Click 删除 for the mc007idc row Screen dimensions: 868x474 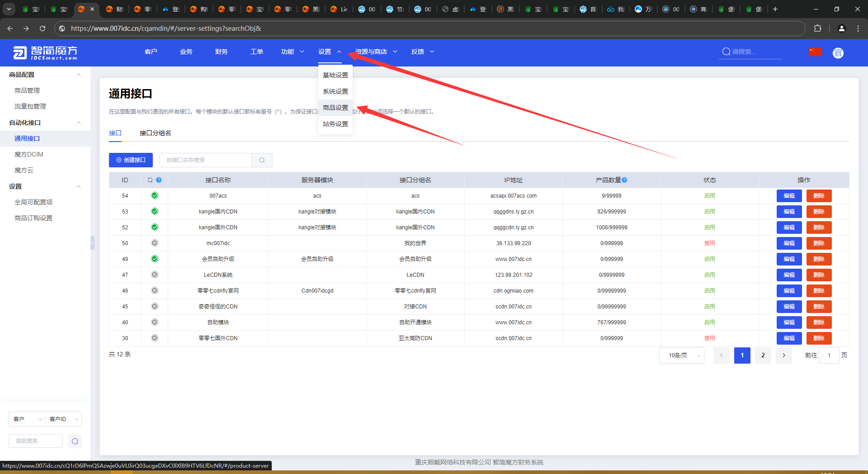click(x=819, y=243)
